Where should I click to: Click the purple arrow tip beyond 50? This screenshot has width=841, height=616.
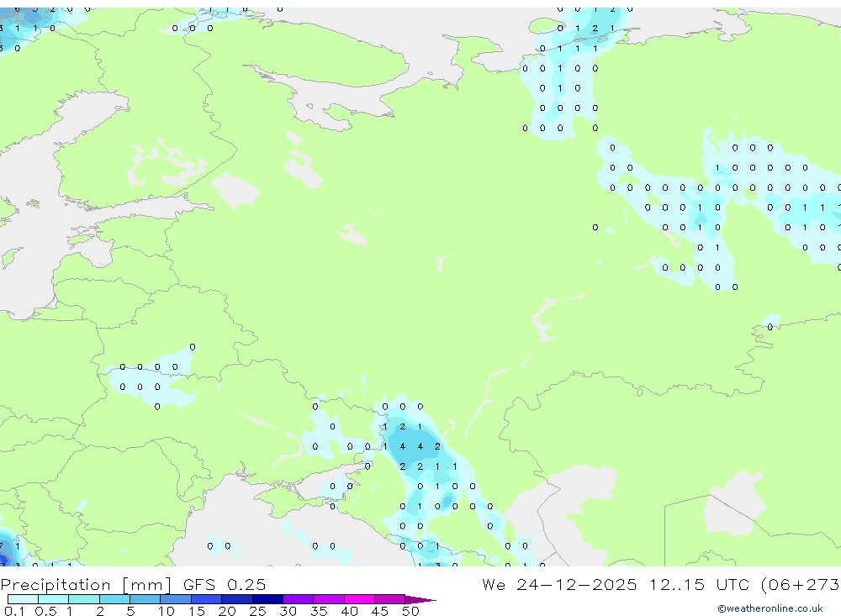[x=420, y=599]
